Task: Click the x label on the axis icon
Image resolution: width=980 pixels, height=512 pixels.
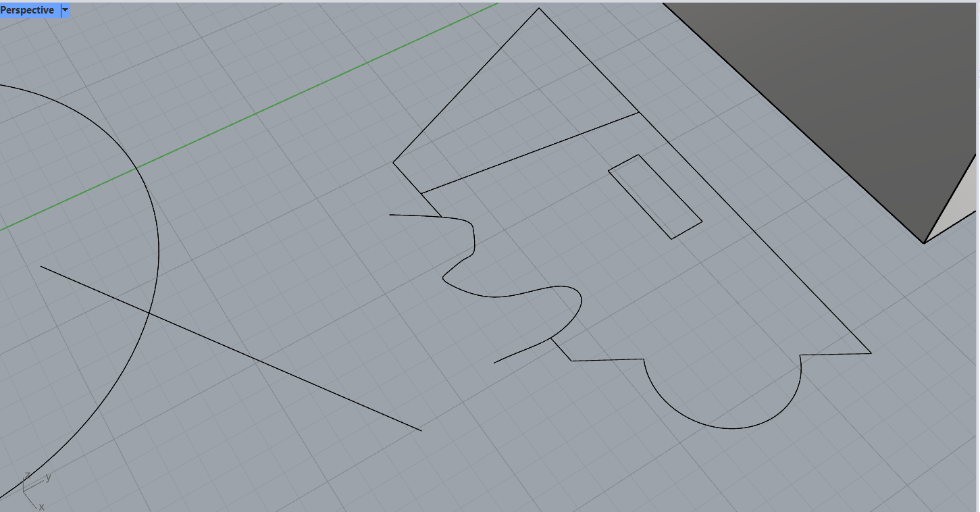Action: pyautogui.click(x=41, y=506)
